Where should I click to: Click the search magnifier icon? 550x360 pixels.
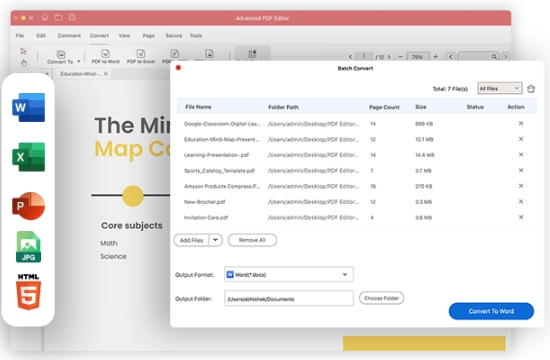pyautogui.click(x=494, y=56)
